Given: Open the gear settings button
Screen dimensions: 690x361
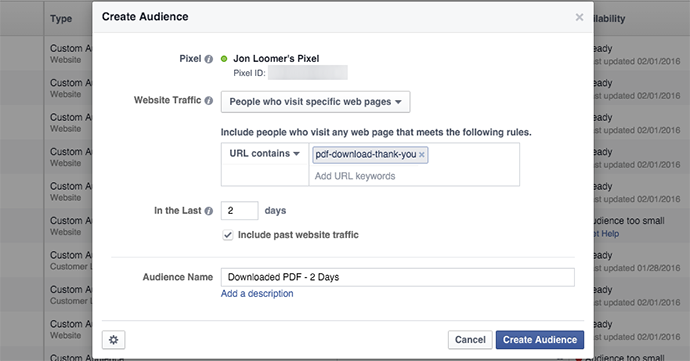Looking at the screenshot, I should pos(114,340).
